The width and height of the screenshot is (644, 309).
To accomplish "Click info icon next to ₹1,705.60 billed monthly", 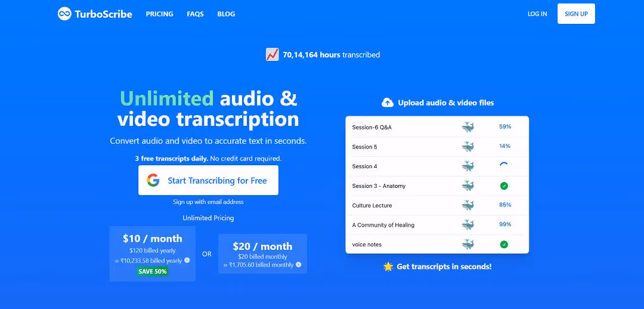I will [299, 265].
